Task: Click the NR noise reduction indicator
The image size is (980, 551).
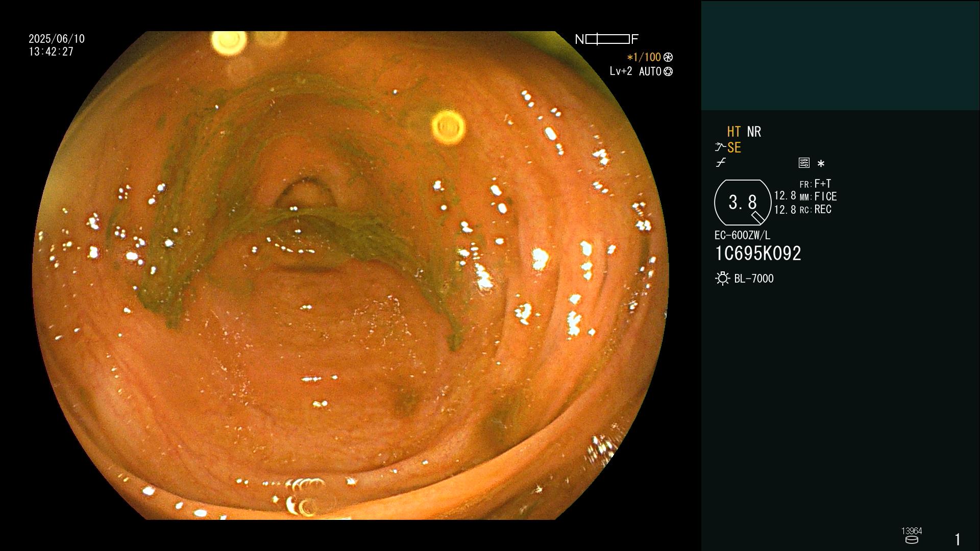Action: pos(754,132)
